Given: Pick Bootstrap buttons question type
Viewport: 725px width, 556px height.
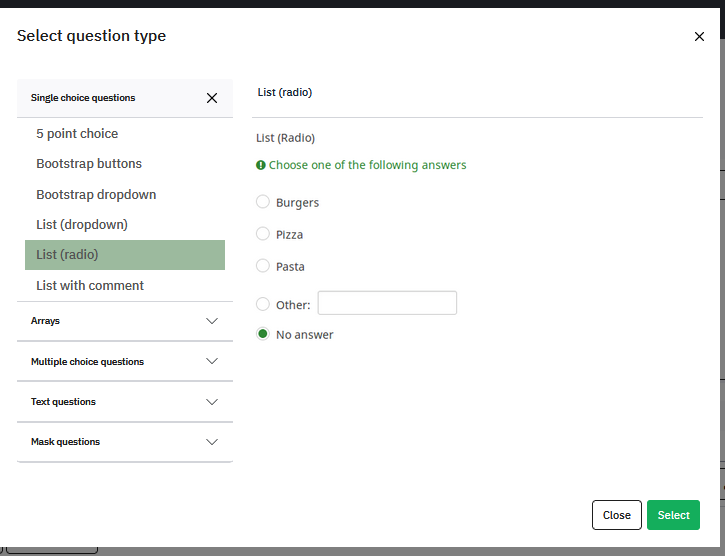Looking at the screenshot, I should (x=89, y=164).
